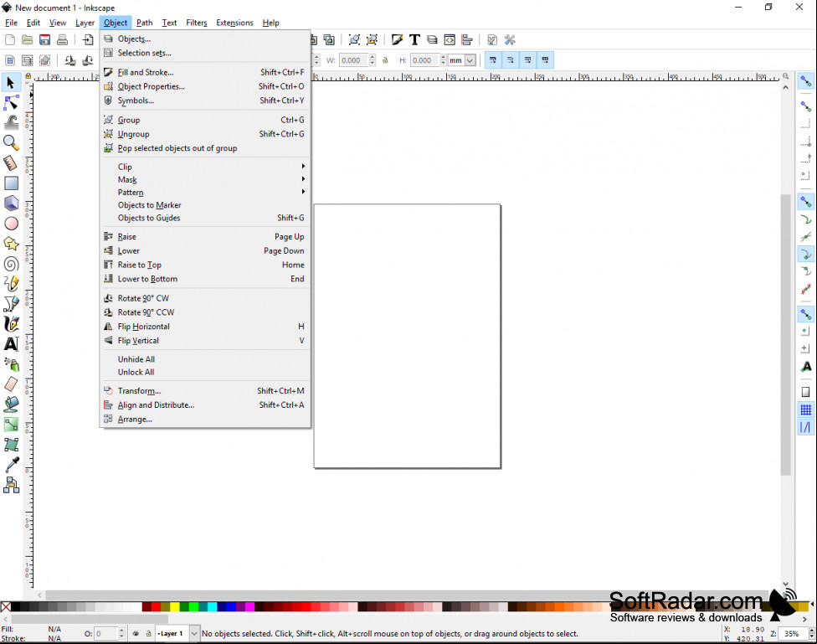
Task: Select the Paint Bucket fill tool
Action: click(x=11, y=404)
